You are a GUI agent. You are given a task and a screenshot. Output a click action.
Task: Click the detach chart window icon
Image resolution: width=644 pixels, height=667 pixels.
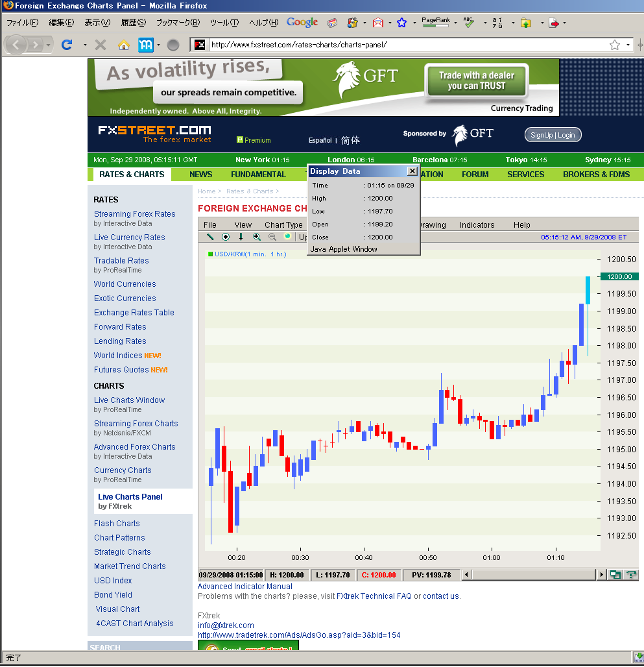[x=615, y=575]
